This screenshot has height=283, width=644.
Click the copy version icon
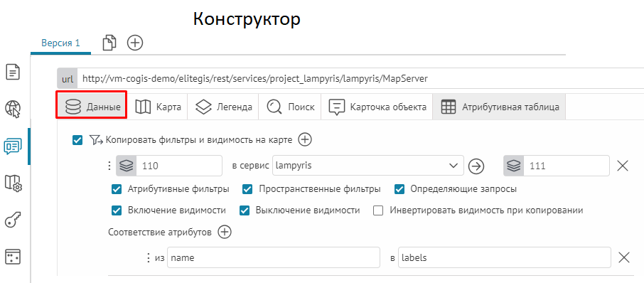click(x=109, y=43)
